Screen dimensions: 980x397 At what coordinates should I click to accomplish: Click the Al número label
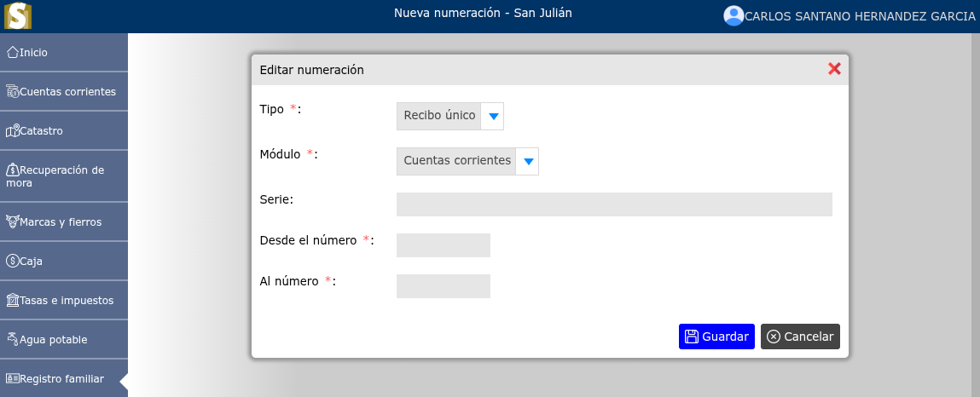pos(298,281)
